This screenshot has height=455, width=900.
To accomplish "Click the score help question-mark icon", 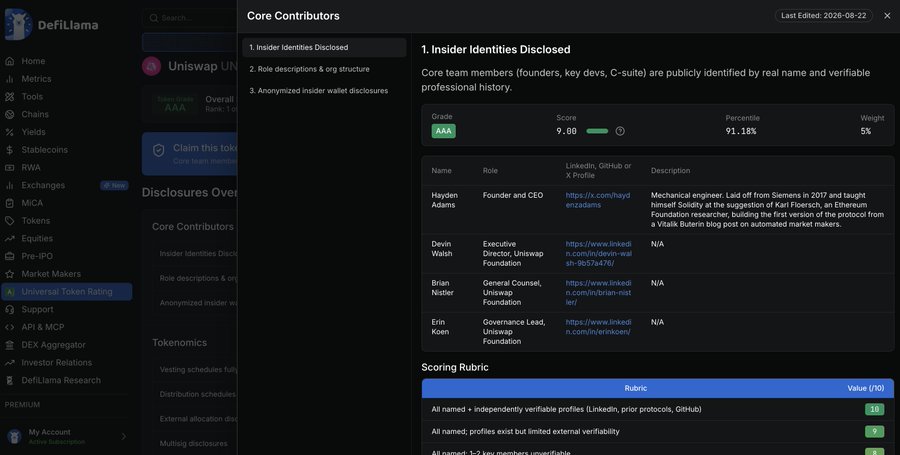I will [620, 131].
